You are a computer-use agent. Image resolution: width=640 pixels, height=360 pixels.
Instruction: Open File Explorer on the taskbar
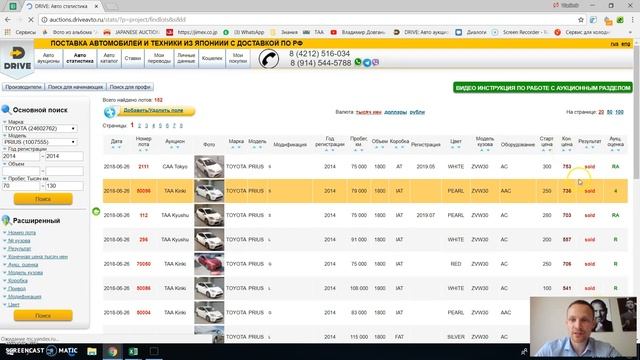pyautogui.click(x=92, y=351)
